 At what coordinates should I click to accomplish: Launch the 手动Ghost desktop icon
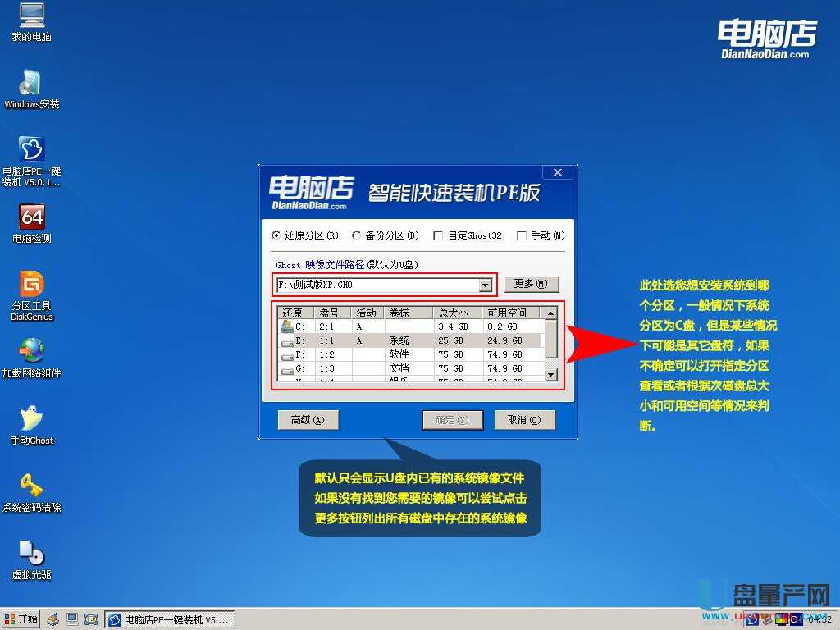pyautogui.click(x=32, y=426)
